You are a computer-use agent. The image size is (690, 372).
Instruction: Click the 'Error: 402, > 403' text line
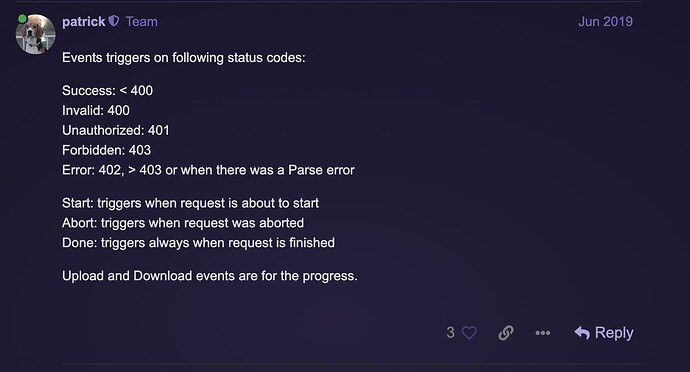pyautogui.click(x=208, y=170)
